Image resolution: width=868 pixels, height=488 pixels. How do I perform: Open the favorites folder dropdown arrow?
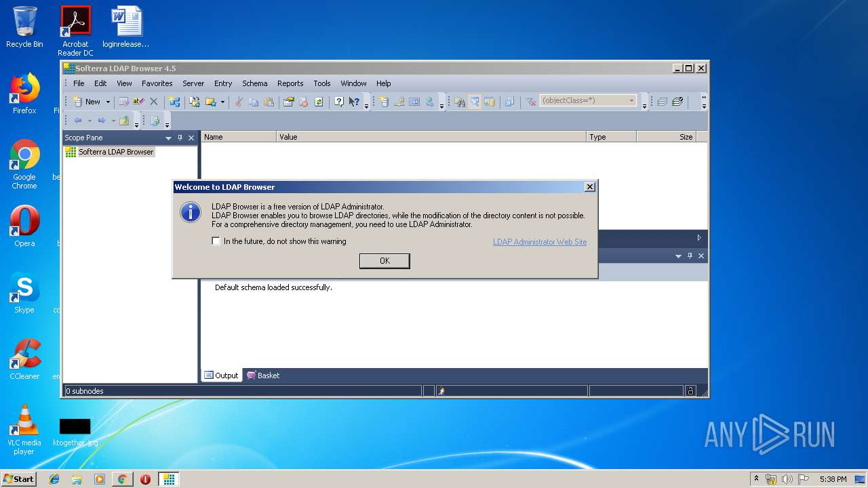click(222, 102)
